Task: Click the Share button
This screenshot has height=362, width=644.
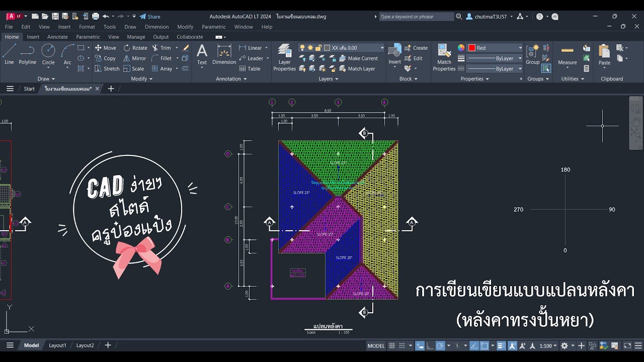Action: (150, 17)
